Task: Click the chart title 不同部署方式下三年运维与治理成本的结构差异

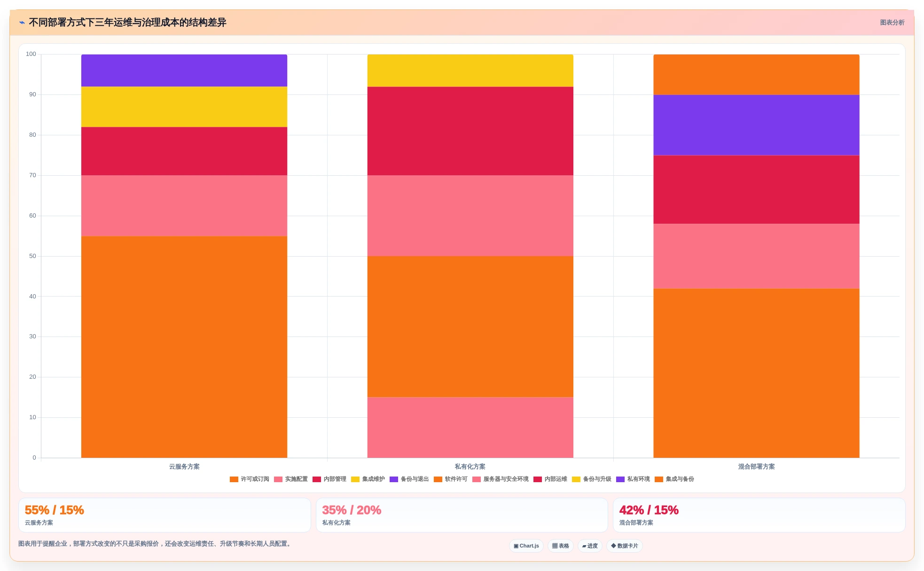Action: pos(127,23)
